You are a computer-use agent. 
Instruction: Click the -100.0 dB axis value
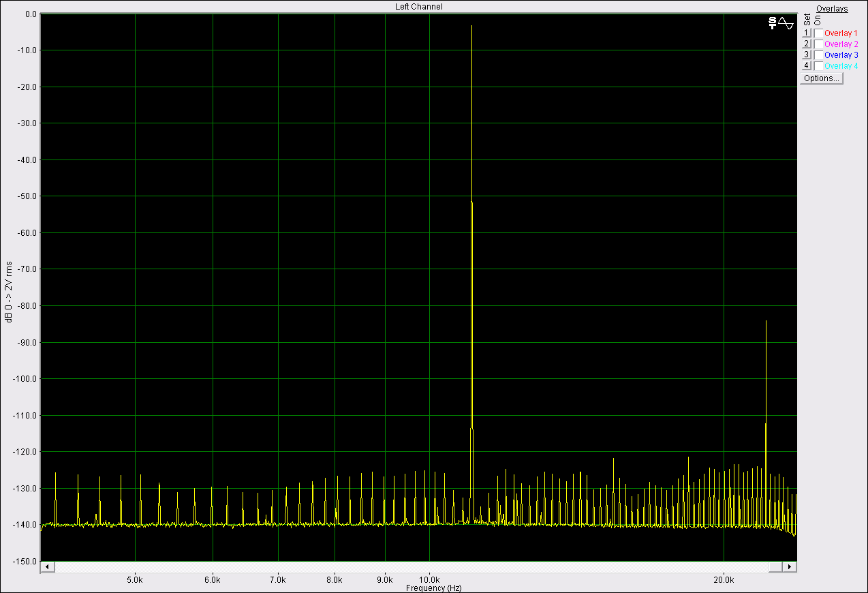26,379
